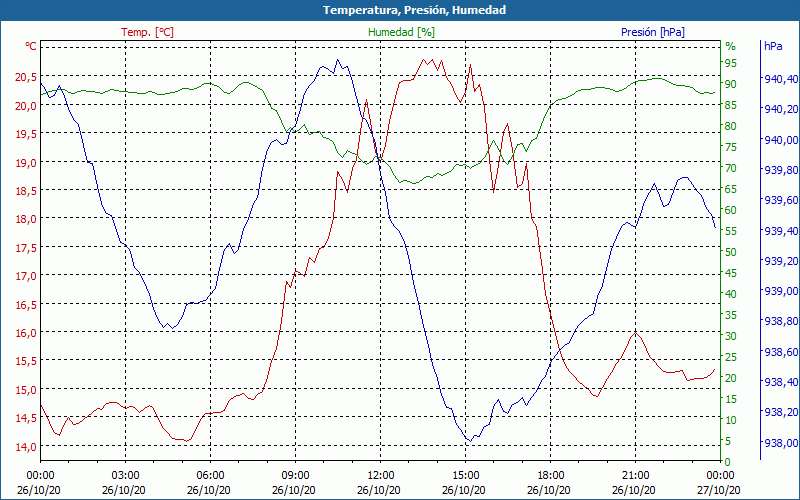Pick the '940,00' pressure axis value
The width and height of the screenshot is (800, 500).
pyautogui.click(x=780, y=140)
